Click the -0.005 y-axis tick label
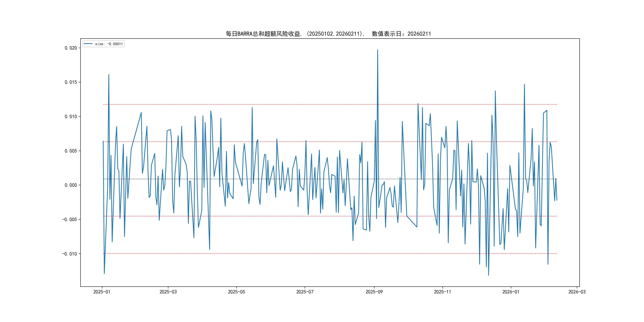644x322 pixels. [x=70, y=219]
